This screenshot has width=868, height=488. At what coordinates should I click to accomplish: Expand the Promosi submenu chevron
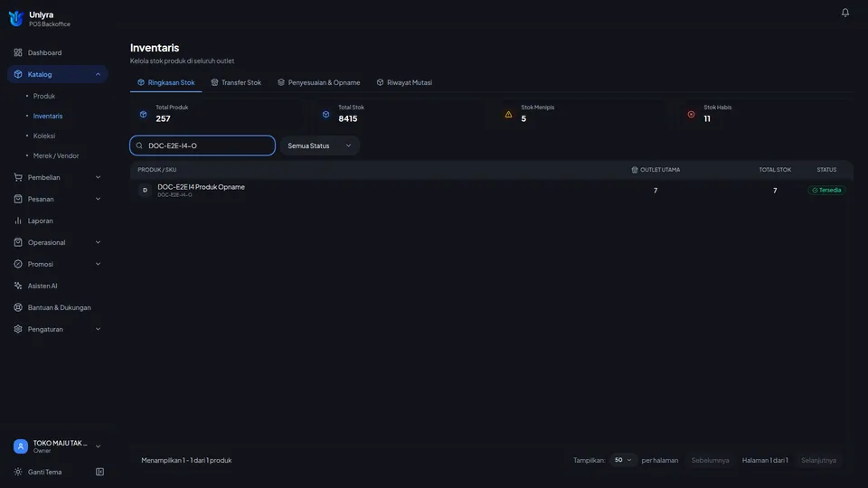(98, 264)
